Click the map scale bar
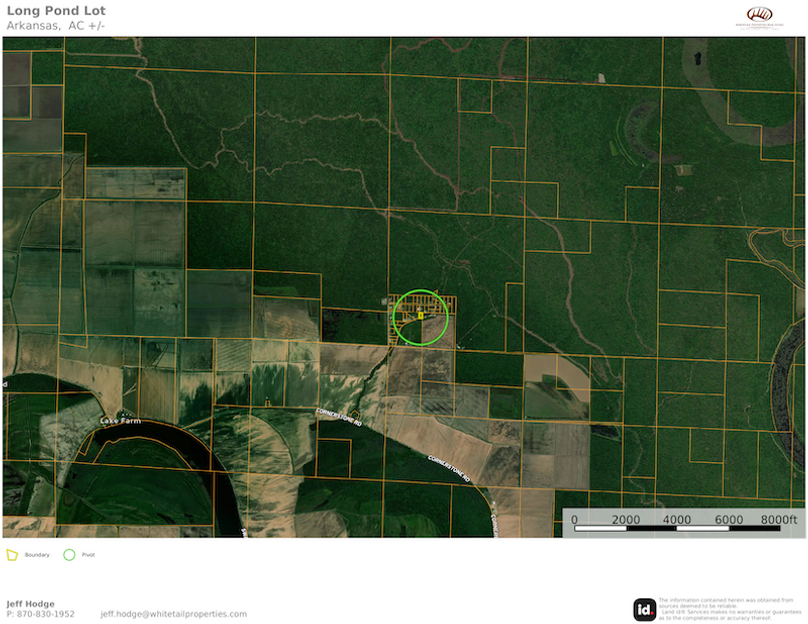Screen dimensions: 808x624 (678, 529)
